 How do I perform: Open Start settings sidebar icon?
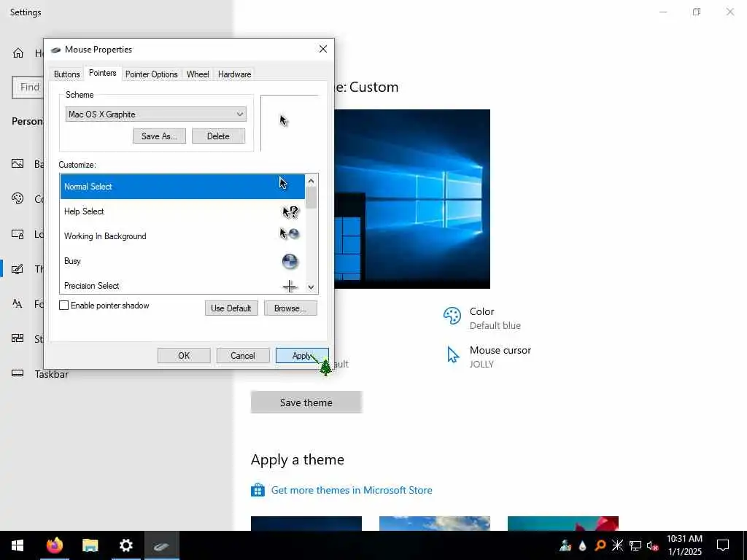18,338
